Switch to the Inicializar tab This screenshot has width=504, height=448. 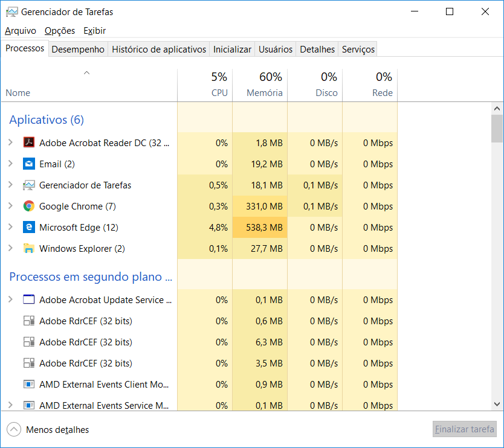[232, 49]
